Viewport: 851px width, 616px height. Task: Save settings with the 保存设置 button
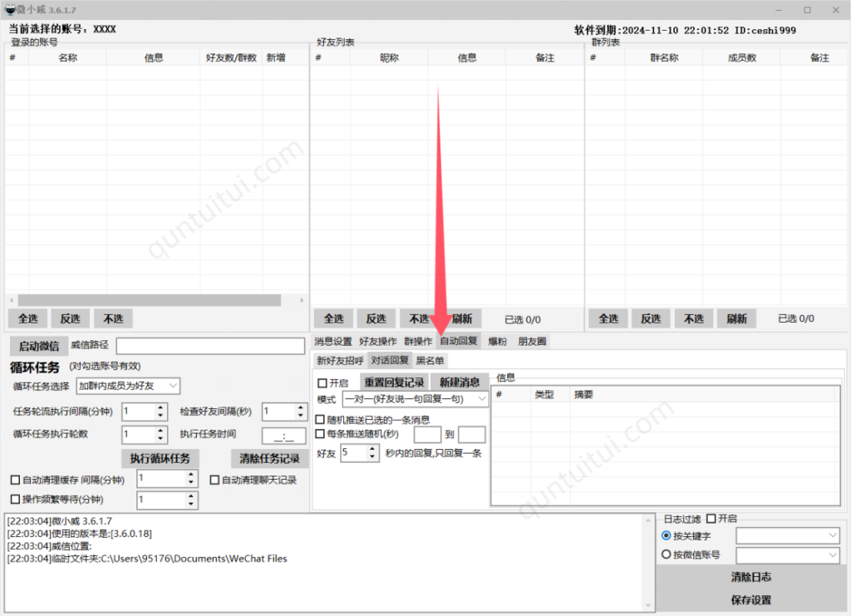pyautogui.click(x=750, y=597)
